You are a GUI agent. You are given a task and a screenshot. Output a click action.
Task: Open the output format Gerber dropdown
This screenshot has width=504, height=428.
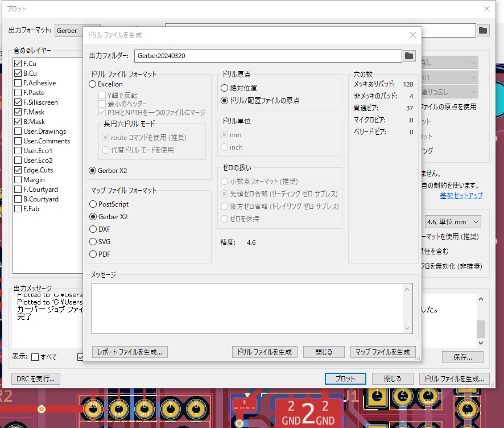pos(77,30)
